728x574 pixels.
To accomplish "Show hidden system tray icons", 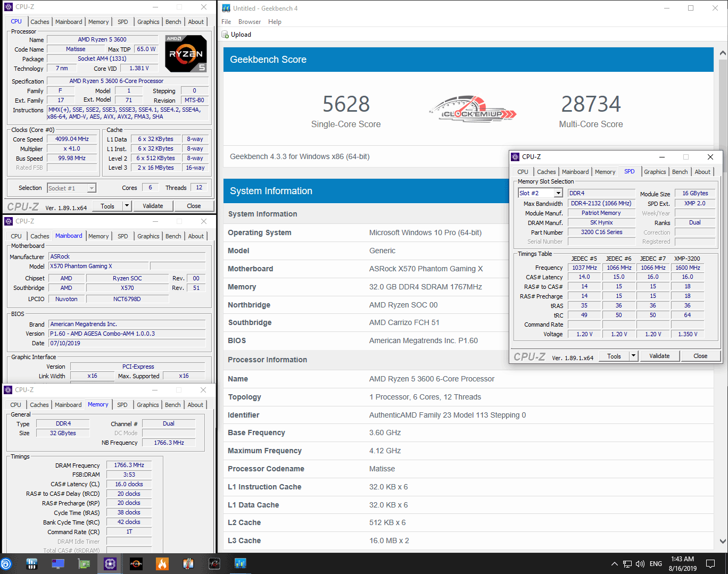I will pos(614,564).
